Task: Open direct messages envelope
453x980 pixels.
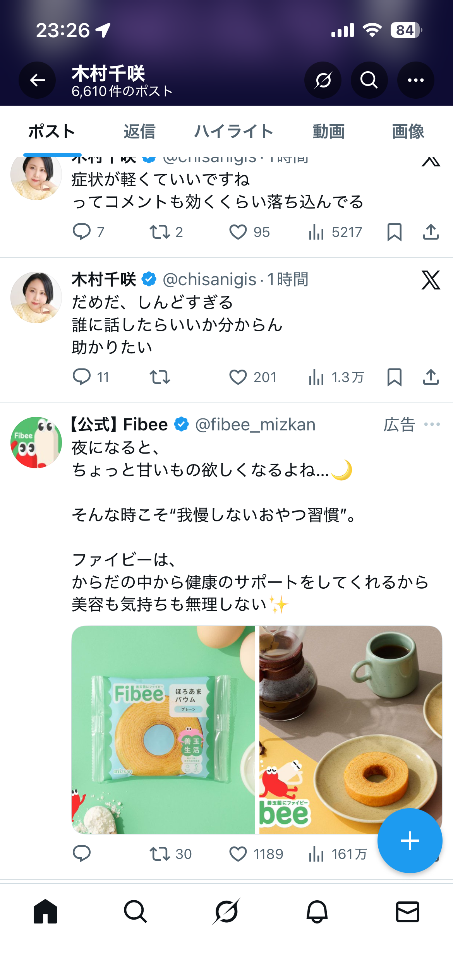Action: [408, 911]
